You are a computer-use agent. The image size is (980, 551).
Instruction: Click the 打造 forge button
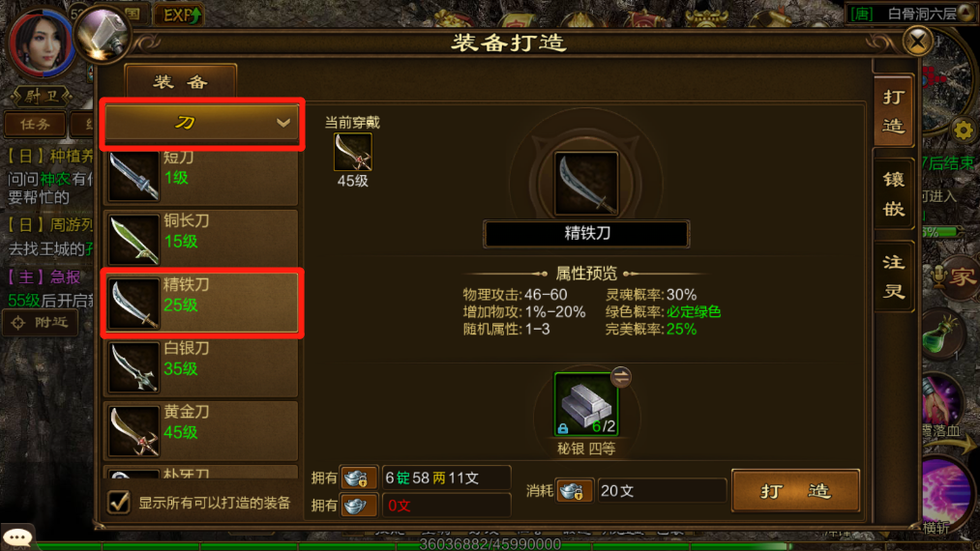click(x=795, y=491)
